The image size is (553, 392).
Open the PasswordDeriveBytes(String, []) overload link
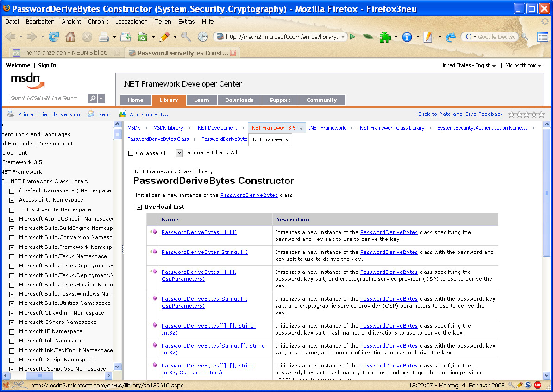(x=205, y=252)
